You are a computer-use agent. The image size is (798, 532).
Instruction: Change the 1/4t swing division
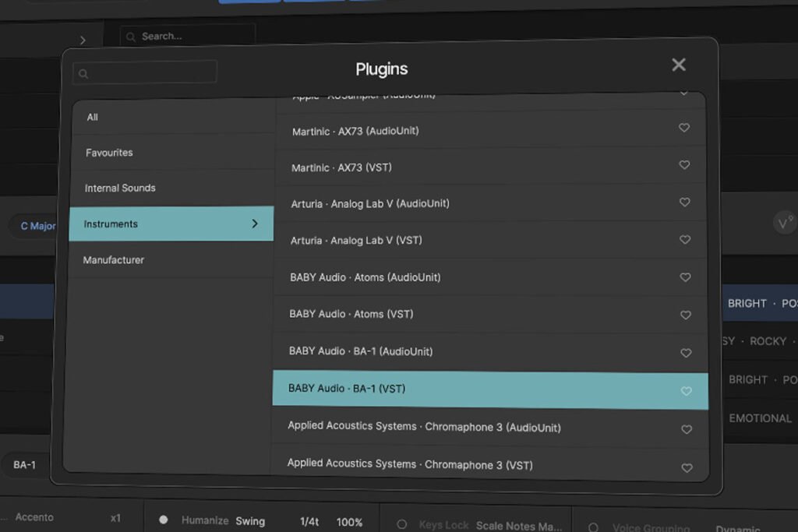tap(309, 522)
